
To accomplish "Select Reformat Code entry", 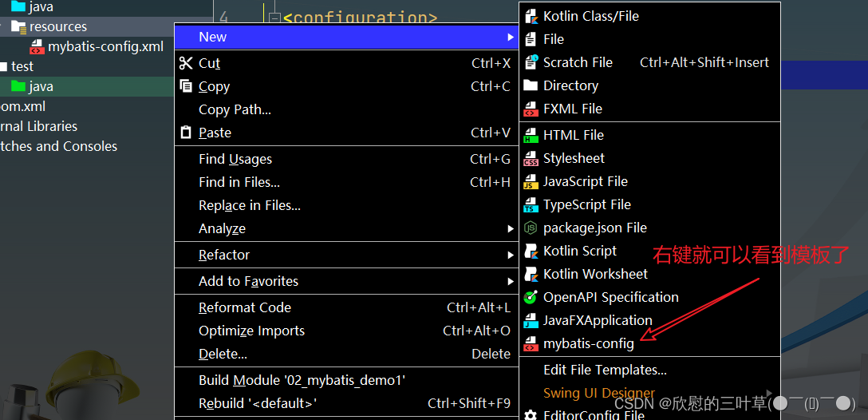I will [x=346, y=308].
